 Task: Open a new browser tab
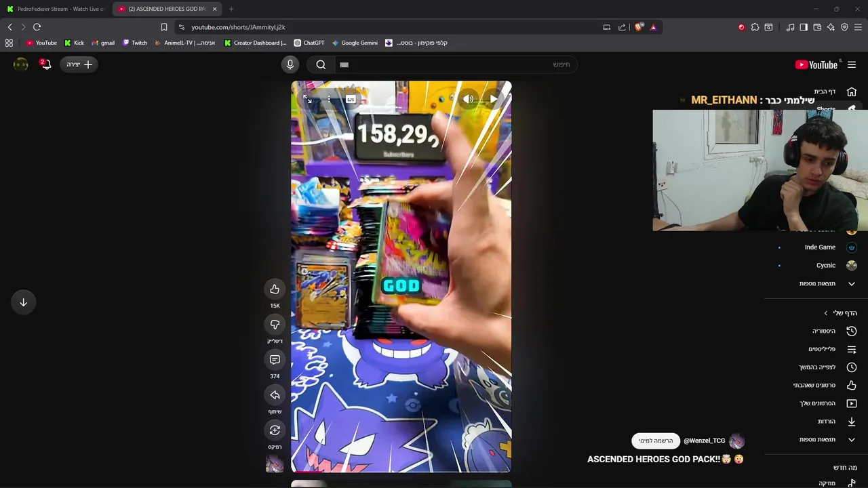point(231,9)
